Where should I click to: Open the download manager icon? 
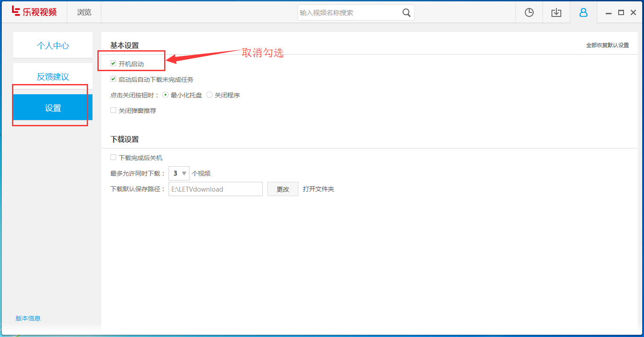pyautogui.click(x=556, y=12)
